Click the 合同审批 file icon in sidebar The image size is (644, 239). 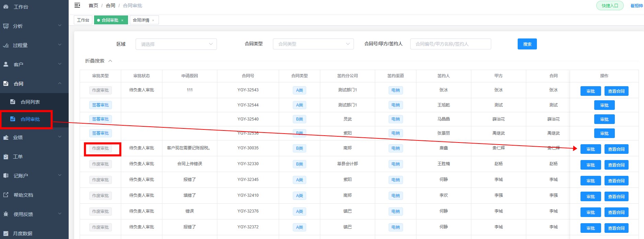click(x=13, y=119)
